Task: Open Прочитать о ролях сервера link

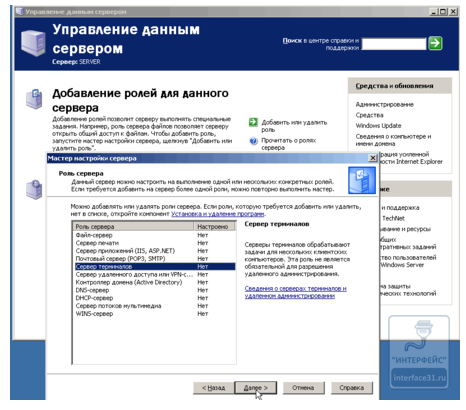Action: point(289,144)
